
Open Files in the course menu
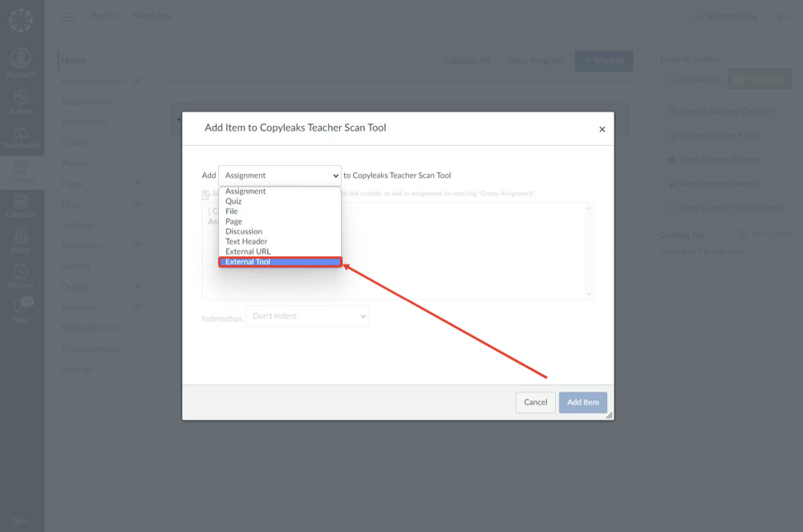coord(70,205)
